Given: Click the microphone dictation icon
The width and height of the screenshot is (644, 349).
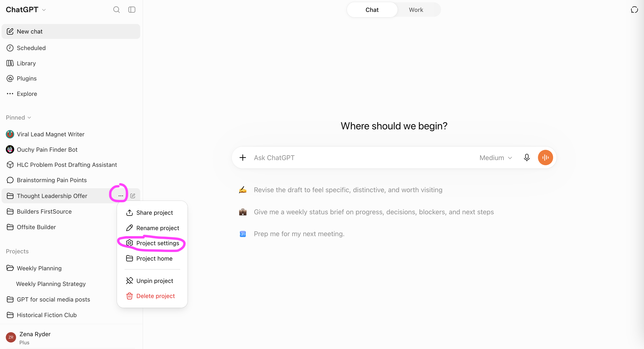Looking at the screenshot, I should (x=527, y=157).
